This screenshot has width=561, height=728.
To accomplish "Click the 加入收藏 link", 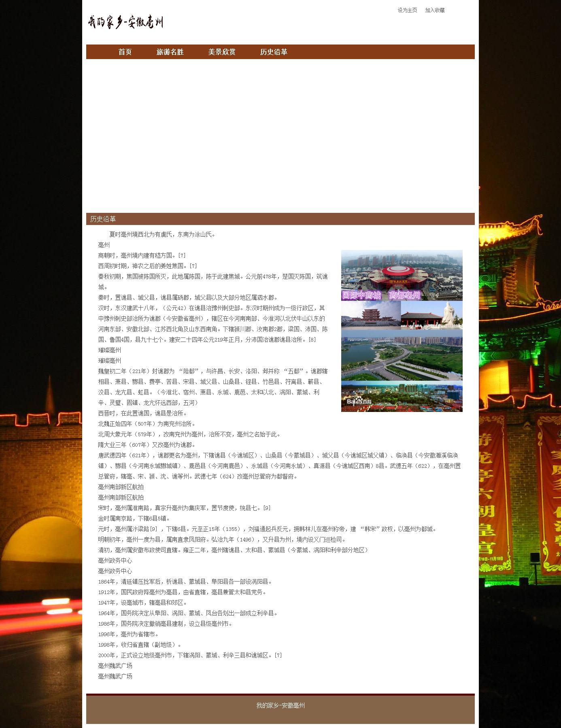I will click(435, 11).
